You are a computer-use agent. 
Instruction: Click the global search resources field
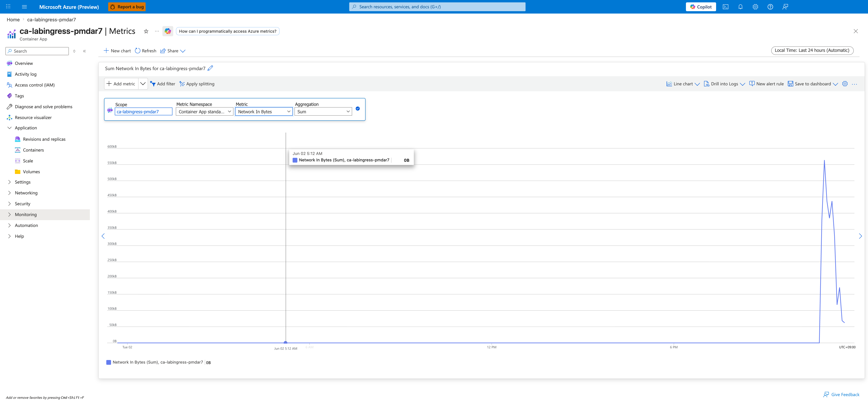point(437,7)
